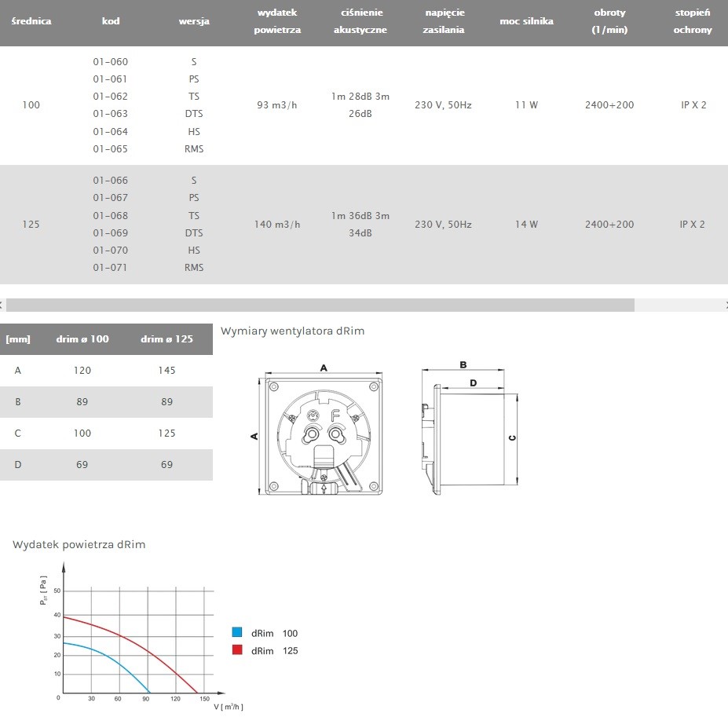Click code 01-063
The height and width of the screenshot is (717, 728).
111,113
